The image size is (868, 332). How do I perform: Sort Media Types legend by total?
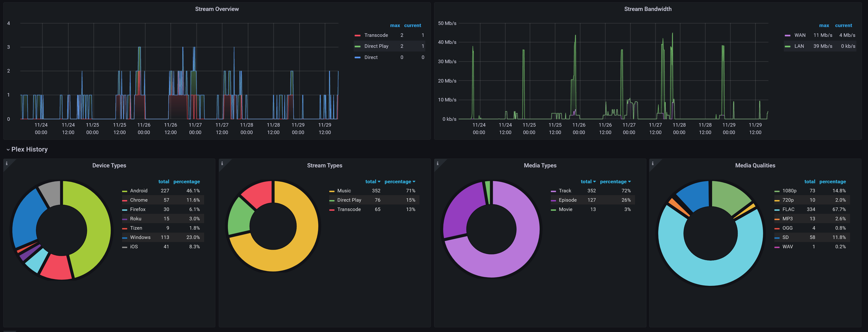click(588, 182)
